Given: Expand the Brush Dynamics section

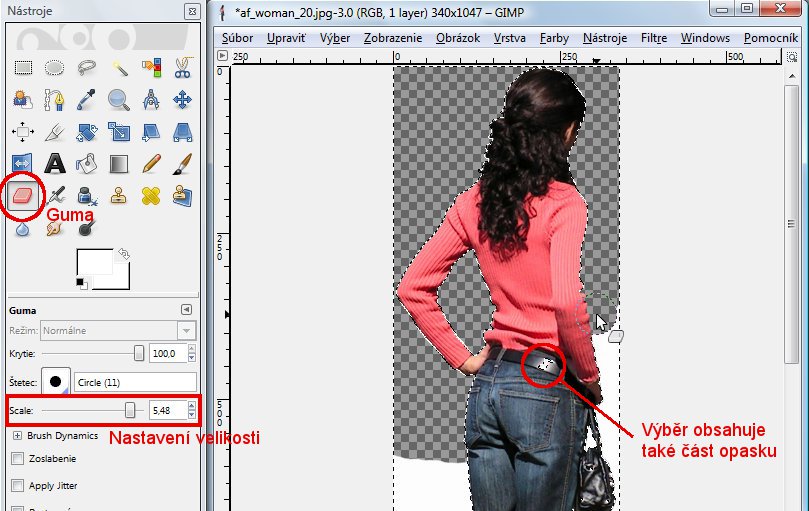Looking at the screenshot, I should click(x=17, y=436).
